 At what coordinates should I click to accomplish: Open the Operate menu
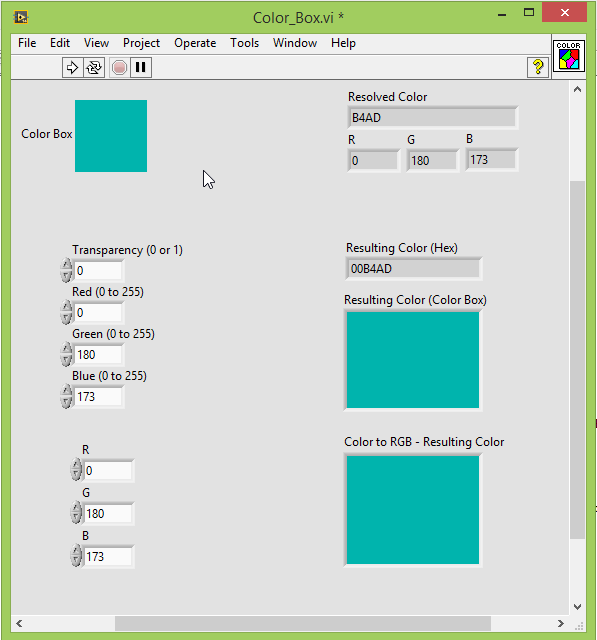pos(195,43)
